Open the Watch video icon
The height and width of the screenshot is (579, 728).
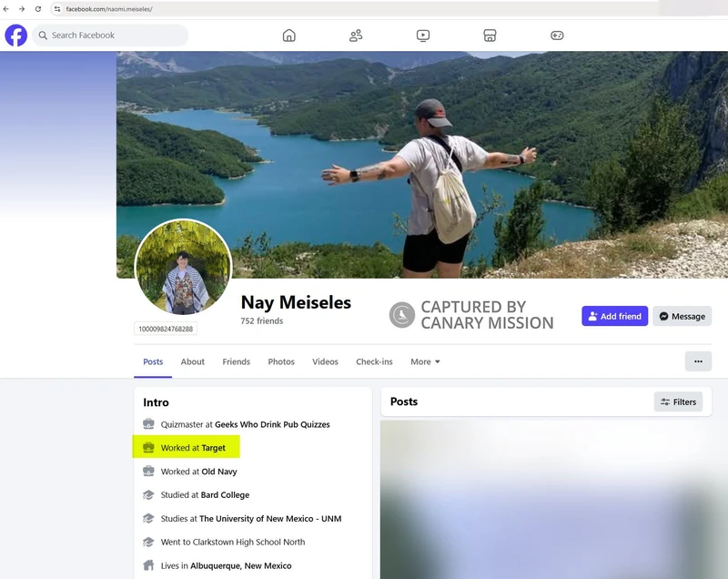click(x=423, y=36)
